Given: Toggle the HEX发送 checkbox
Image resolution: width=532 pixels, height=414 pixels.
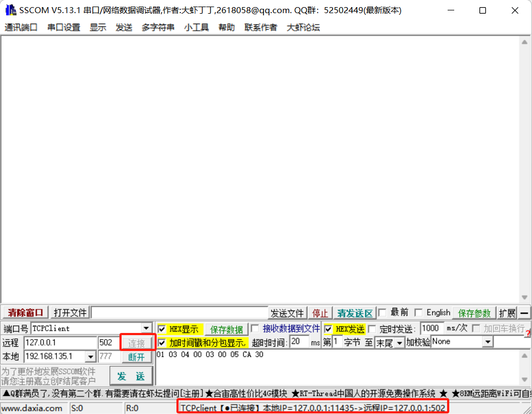Looking at the screenshot, I should [328, 329].
